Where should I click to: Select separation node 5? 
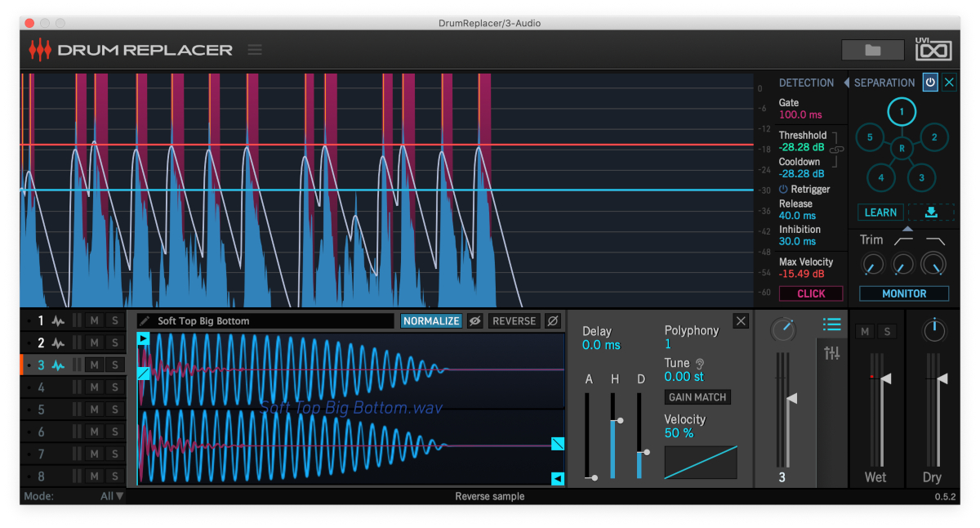point(870,137)
